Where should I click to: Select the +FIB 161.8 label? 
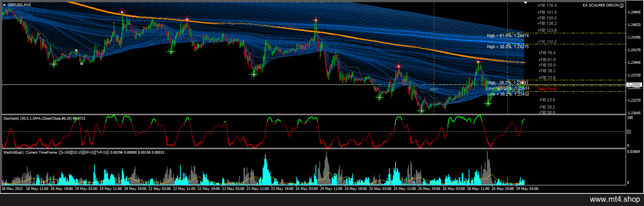coord(547,13)
